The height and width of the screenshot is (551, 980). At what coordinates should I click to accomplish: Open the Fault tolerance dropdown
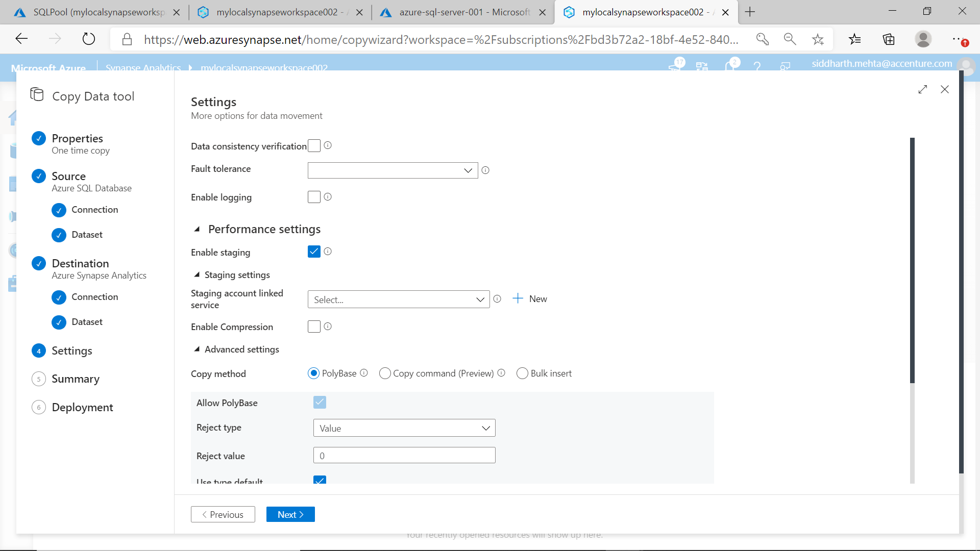point(393,170)
